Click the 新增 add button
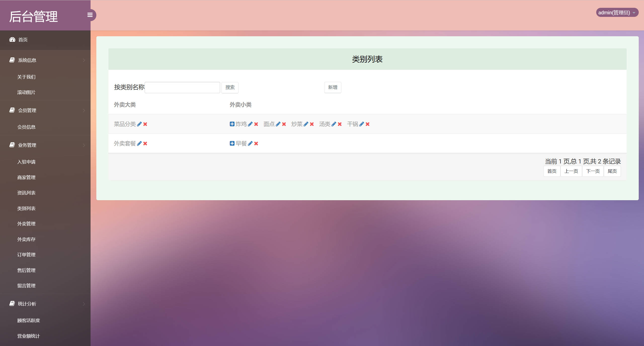This screenshot has width=644, height=346. [333, 87]
